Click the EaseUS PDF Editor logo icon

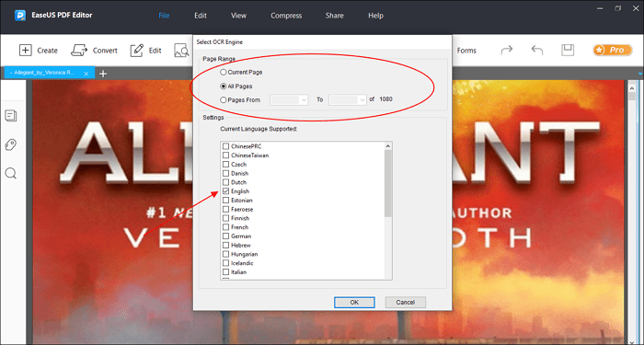(20, 16)
